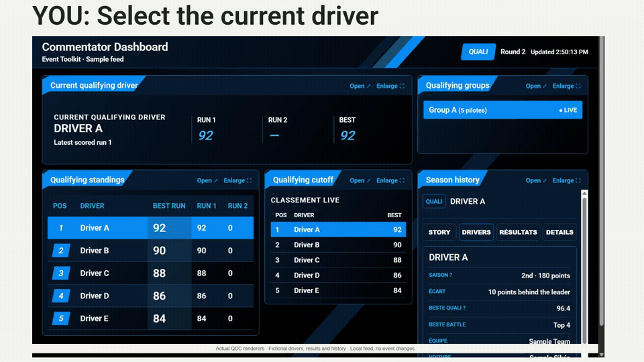Viewport: 644px width, 362px height.
Task: Click Driver D row in Qualifying cutoff
Action: pos(338,275)
